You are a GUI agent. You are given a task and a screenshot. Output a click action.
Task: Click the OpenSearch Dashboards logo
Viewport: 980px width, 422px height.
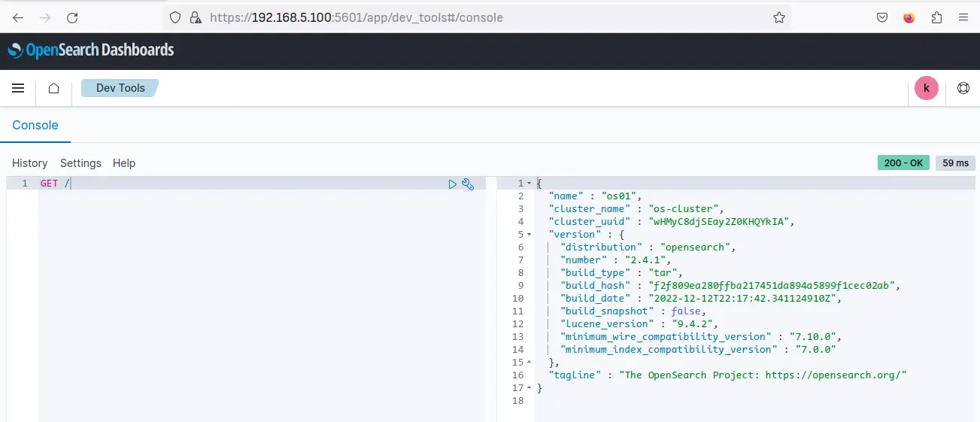(91, 50)
